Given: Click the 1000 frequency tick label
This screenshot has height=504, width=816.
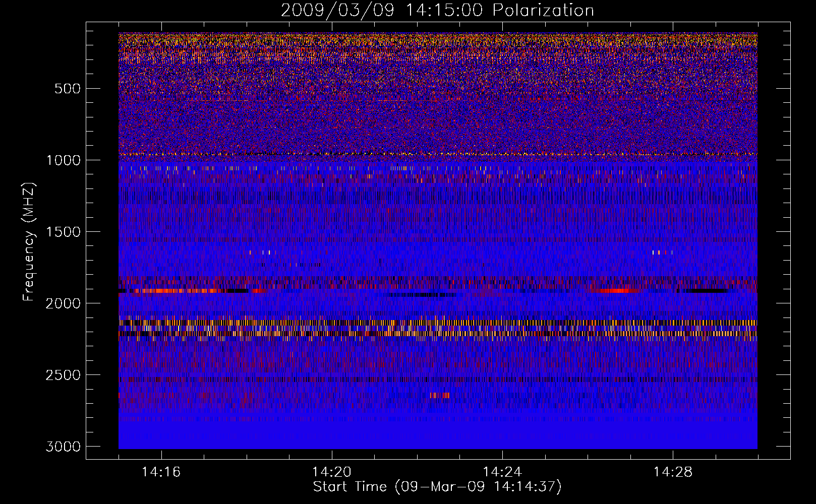Looking at the screenshot, I should click(x=63, y=160).
